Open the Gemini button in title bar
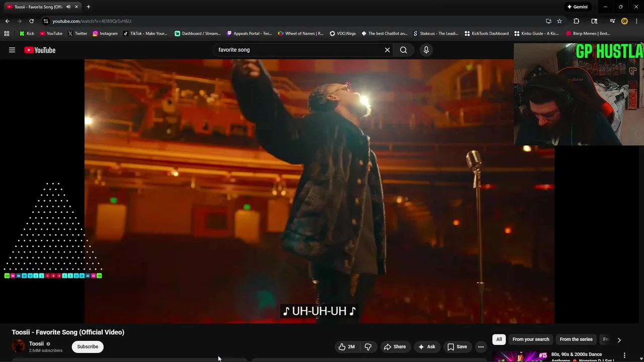Viewport: 644px width, 362px height. 577,7
